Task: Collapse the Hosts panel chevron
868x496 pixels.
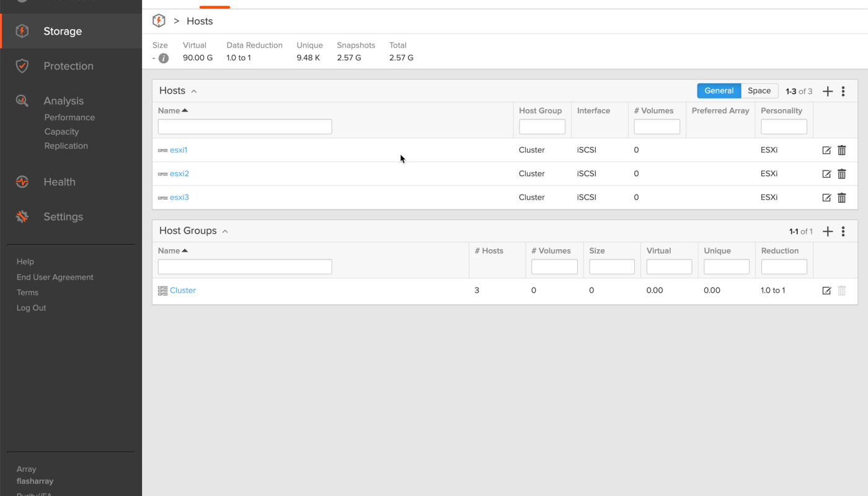Action: tap(194, 91)
